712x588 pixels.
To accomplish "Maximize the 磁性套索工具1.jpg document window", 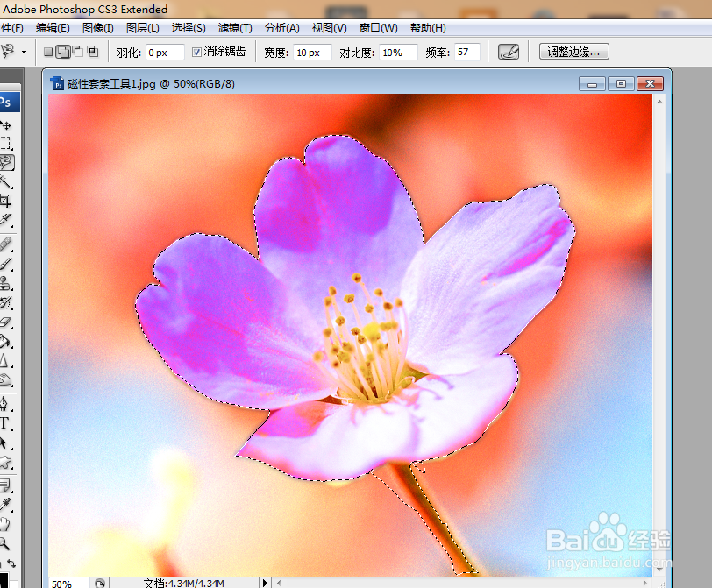I will point(621,84).
